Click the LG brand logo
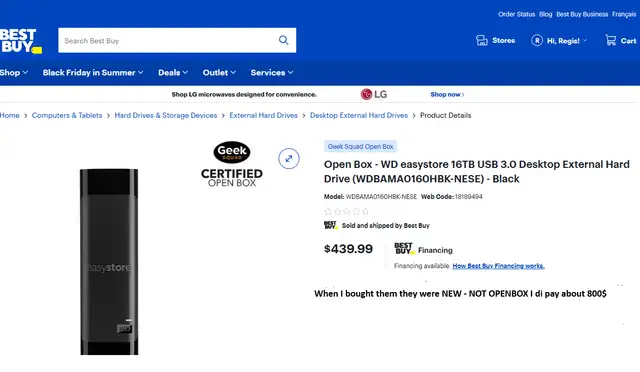 374,94
